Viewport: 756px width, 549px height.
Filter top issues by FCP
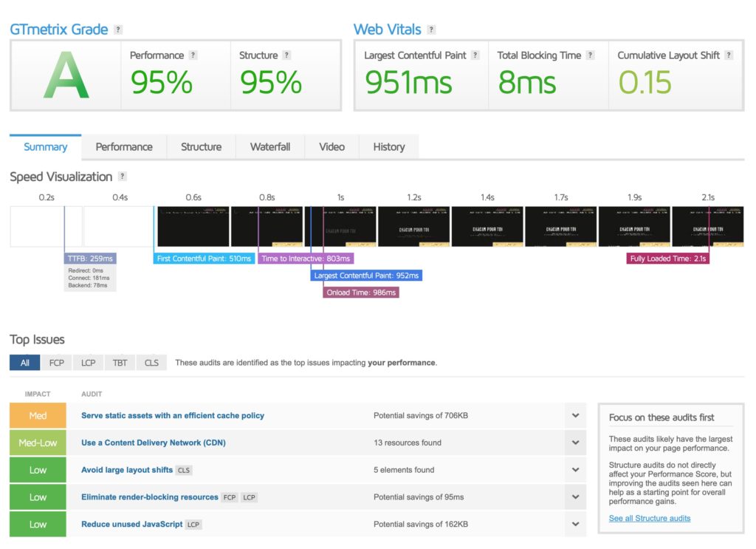tap(56, 363)
